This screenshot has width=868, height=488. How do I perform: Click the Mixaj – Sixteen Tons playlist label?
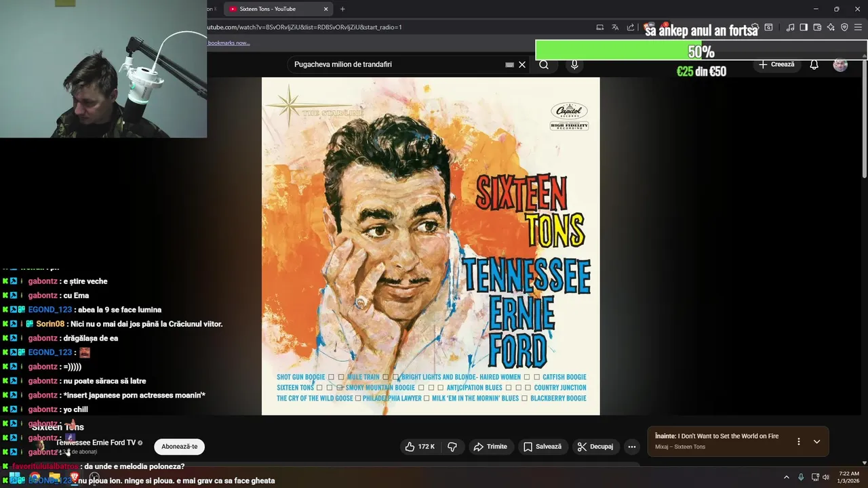click(x=680, y=447)
